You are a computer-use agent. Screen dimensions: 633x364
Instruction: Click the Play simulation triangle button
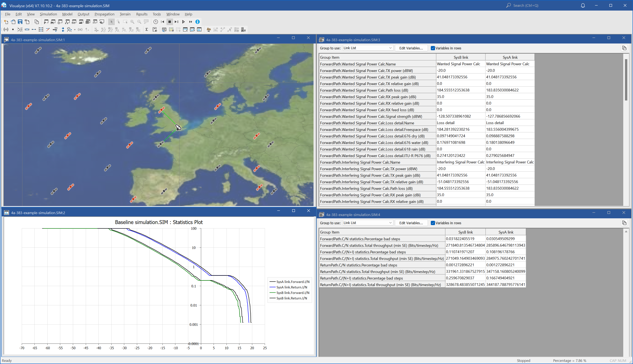[x=184, y=22]
